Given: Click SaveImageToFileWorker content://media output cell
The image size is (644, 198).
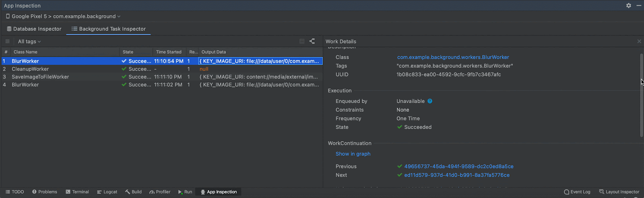Looking at the screenshot, I should 260,77.
